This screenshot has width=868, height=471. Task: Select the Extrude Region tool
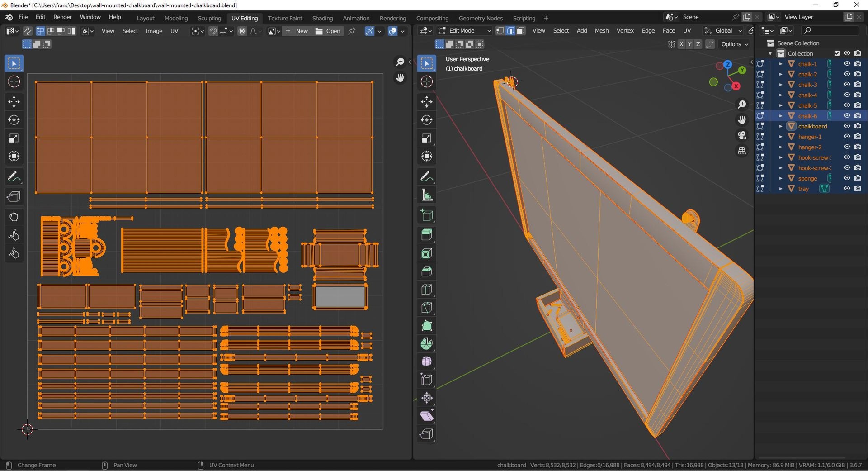pos(426,234)
